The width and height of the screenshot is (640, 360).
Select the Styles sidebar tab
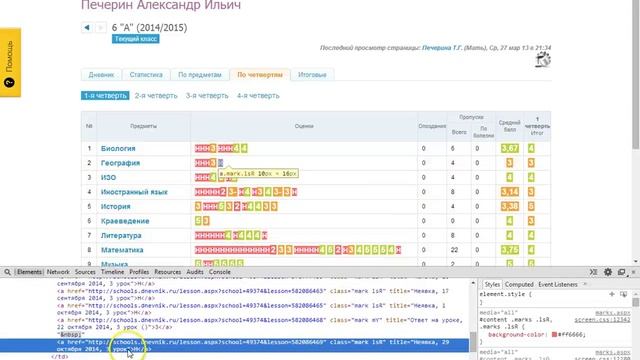coord(492,284)
